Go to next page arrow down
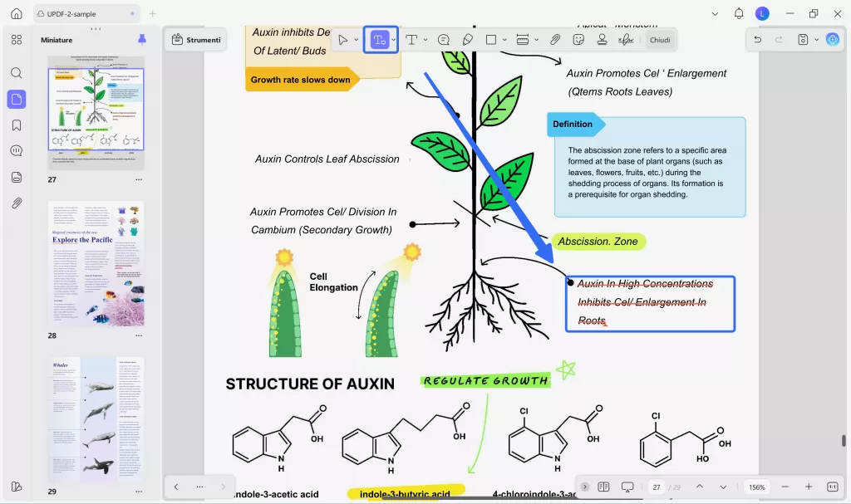This screenshot has width=851, height=504. tap(723, 487)
